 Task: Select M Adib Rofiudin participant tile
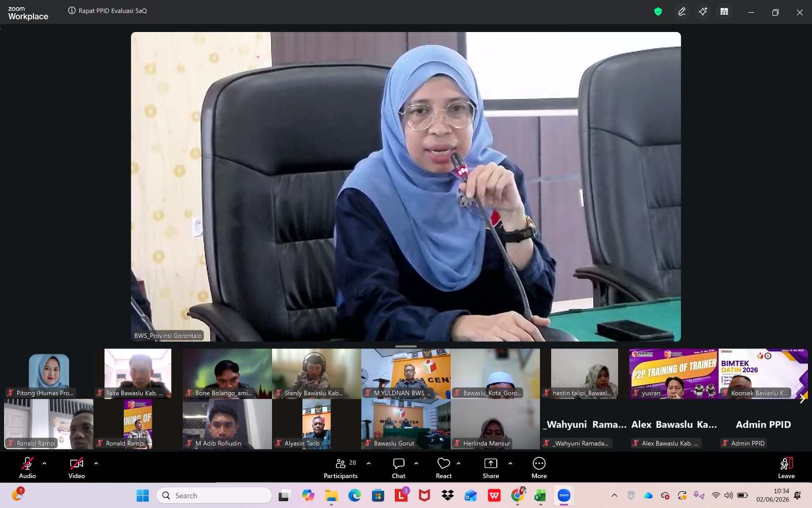(x=227, y=424)
